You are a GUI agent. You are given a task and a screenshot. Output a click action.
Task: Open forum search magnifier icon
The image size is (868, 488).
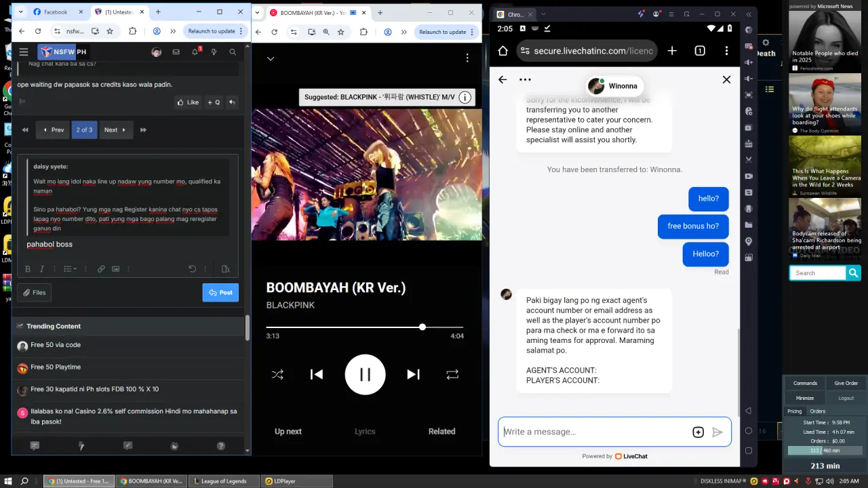click(x=233, y=52)
